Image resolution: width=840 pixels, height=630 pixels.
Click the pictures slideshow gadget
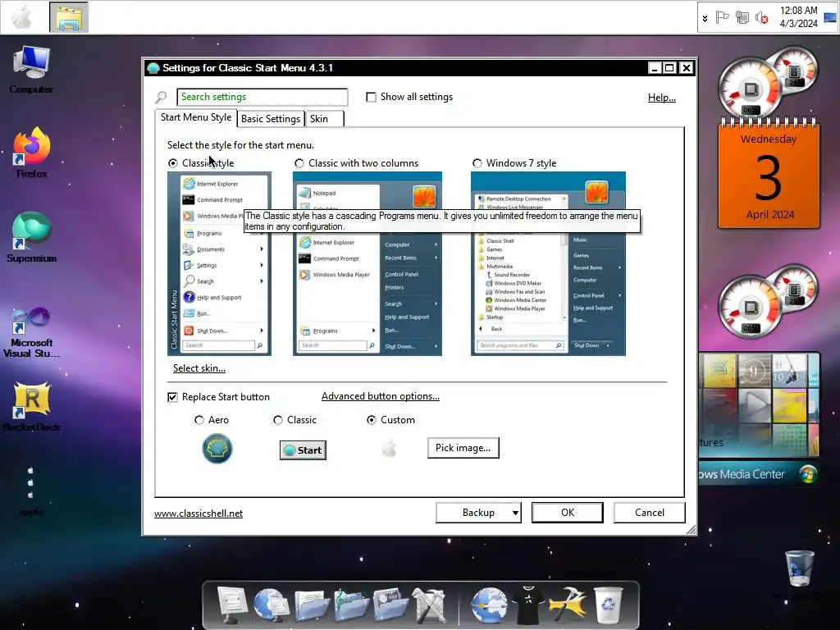coord(760,404)
